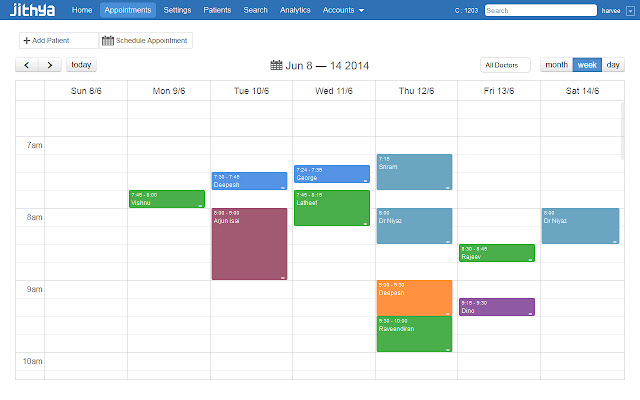Click the Jithya logo
The height and width of the screenshot is (400, 640).
32,10
